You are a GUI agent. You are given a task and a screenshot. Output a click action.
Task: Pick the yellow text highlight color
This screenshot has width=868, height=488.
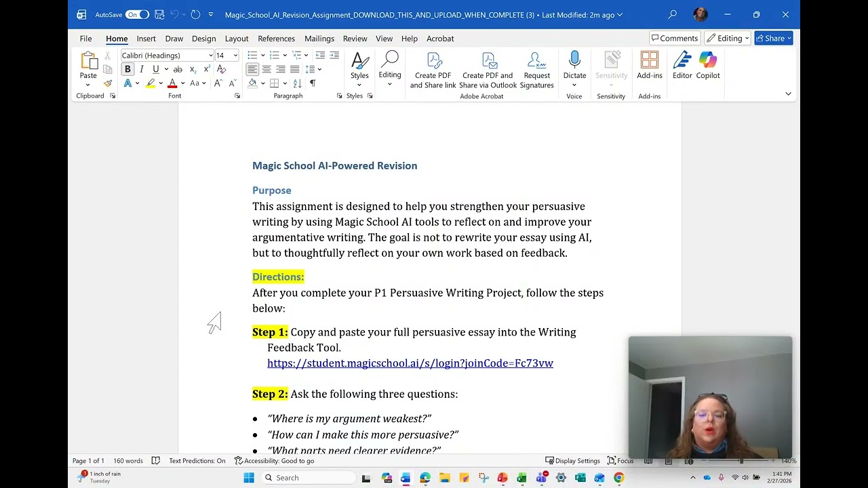(151, 83)
